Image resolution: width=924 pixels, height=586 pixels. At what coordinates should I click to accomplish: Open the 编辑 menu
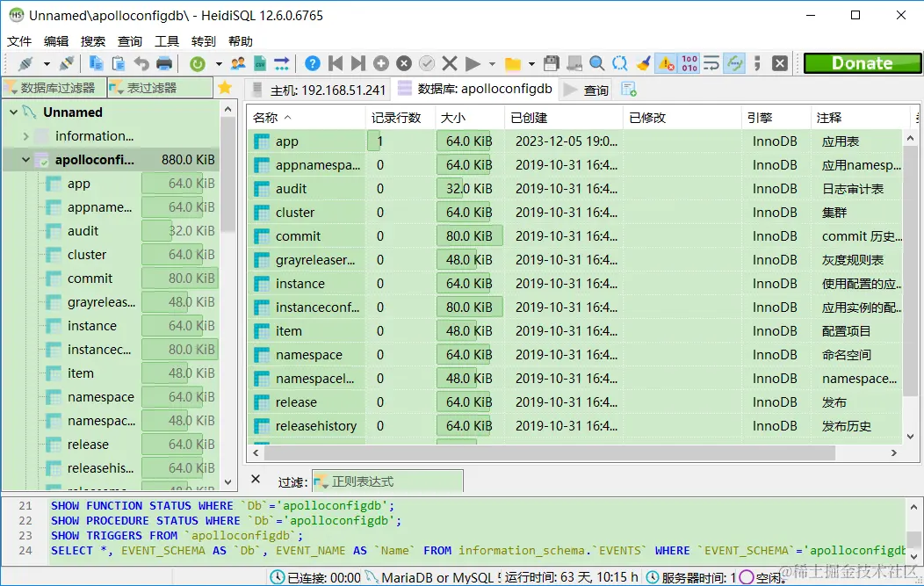click(x=56, y=41)
